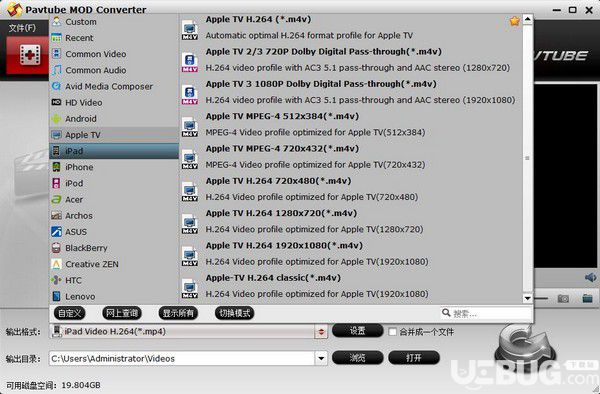Click the format search field
Screen dimensions: 600x394
tap(486, 314)
